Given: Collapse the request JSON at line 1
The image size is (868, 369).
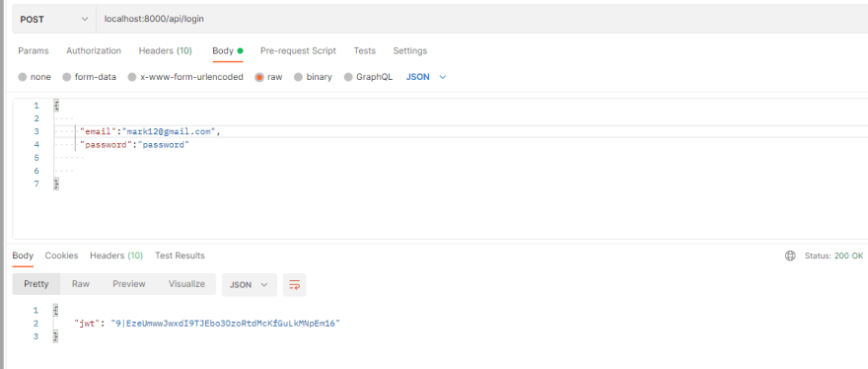Looking at the screenshot, I should pos(56,106).
